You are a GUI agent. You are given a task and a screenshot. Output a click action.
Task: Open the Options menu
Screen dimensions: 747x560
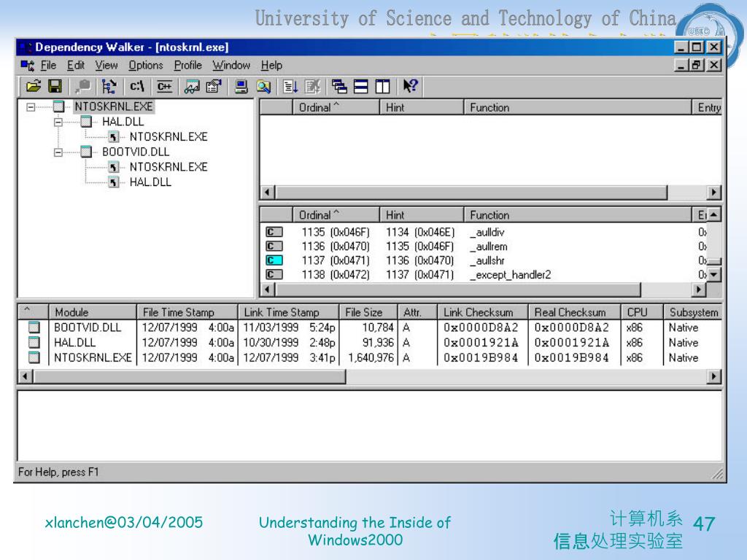(146, 65)
